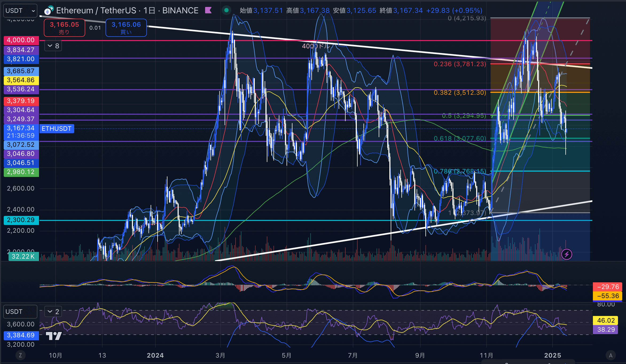Image resolution: width=626 pixels, height=364 pixels.
Task: Click the current price 3,167.34 label
Action: 21,132
